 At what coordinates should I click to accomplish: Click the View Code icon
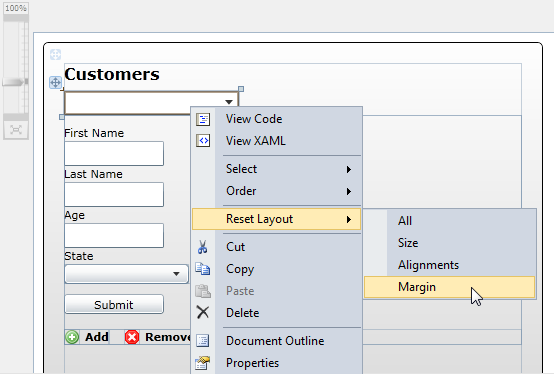tap(203, 119)
